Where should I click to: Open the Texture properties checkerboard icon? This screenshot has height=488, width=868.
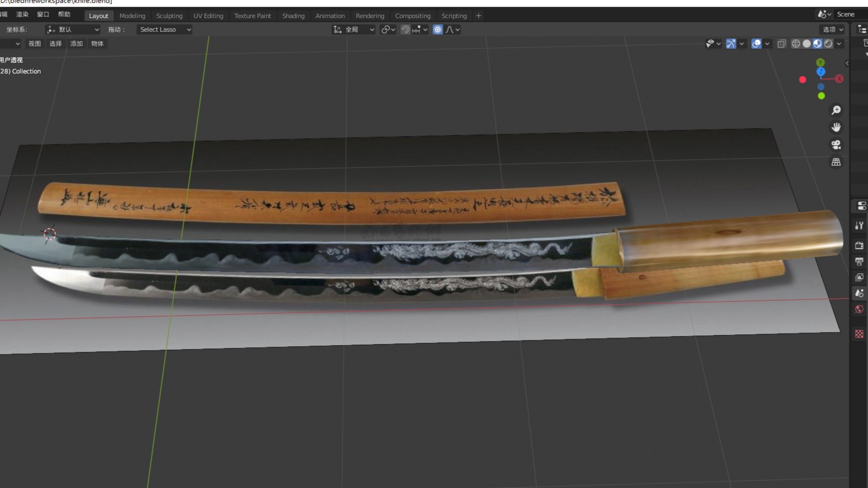(859, 334)
